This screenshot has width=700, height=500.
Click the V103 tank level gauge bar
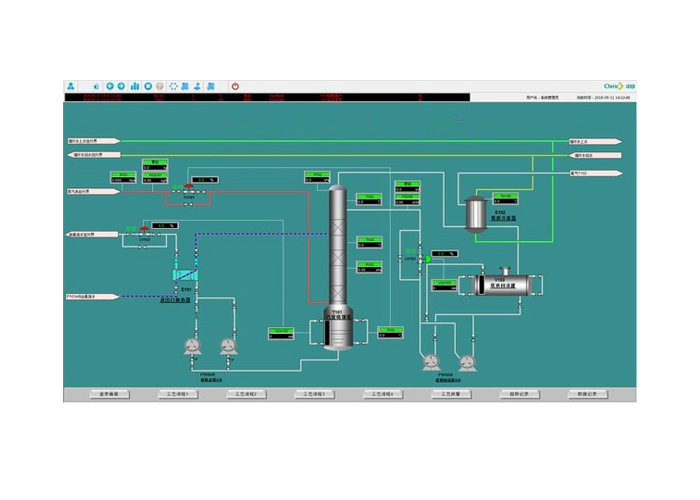tap(481, 286)
